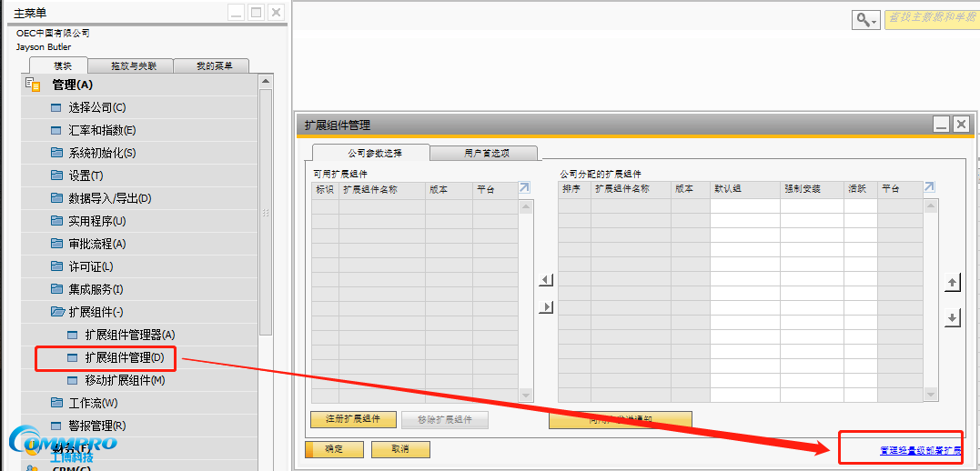The image size is (980, 471).
Task: Click the move up arrow button
Action: click(953, 284)
